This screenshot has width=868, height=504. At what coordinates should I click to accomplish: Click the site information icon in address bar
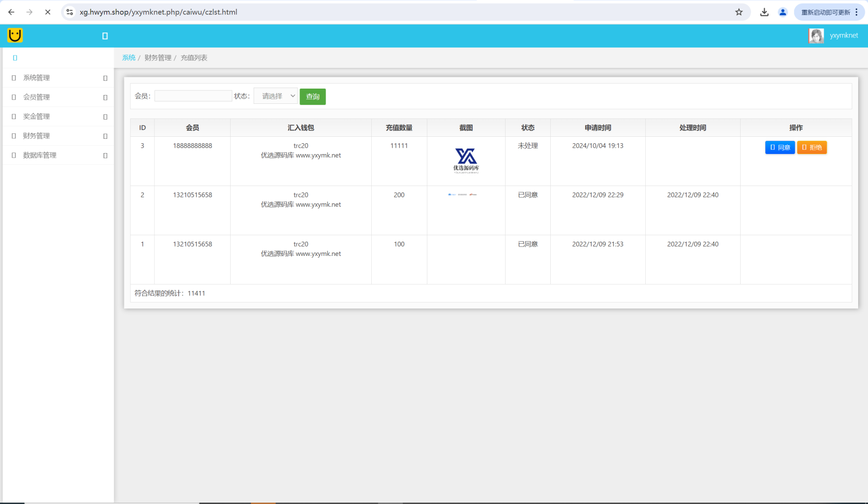pos(70,12)
